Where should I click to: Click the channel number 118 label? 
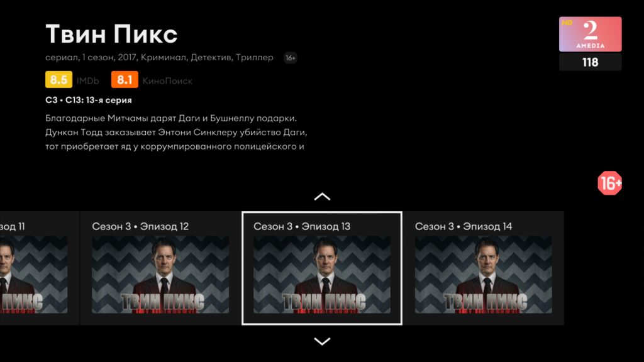pyautogui.click(x=590, y=62)
